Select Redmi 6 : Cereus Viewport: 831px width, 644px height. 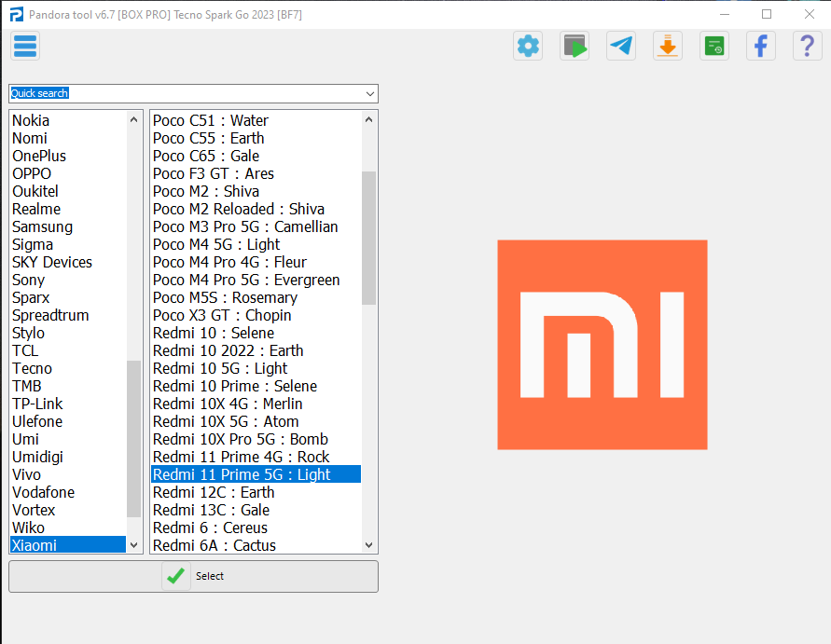click(256, 528)
